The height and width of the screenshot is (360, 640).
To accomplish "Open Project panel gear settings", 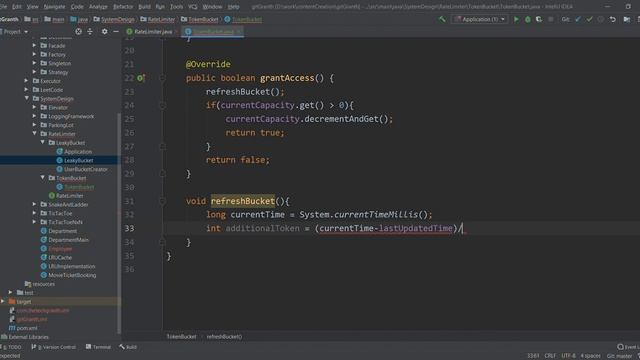I will click(x=104, y=31).
